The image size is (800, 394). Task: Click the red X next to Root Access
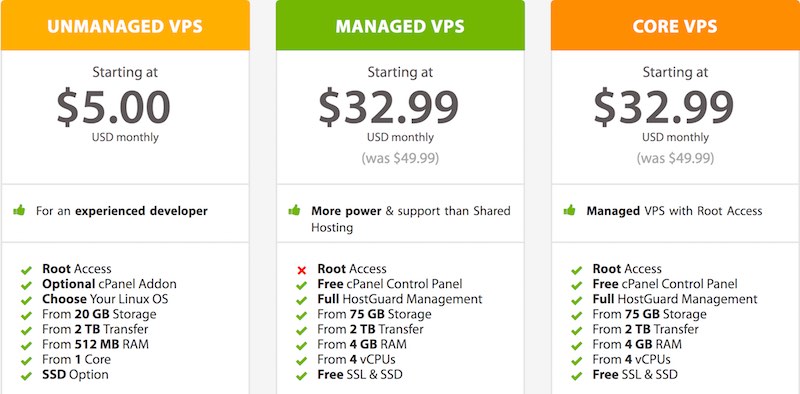click(301, 270)
